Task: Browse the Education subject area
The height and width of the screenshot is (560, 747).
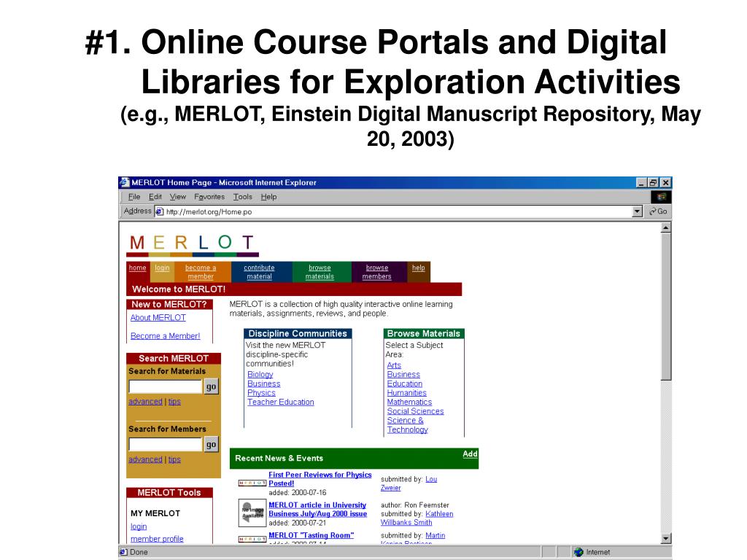Action: click(404, 384)
